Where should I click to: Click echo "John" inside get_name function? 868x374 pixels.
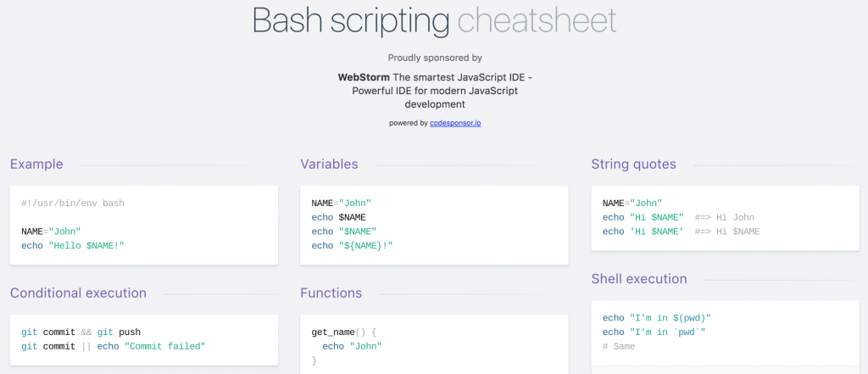click(352, 346)
